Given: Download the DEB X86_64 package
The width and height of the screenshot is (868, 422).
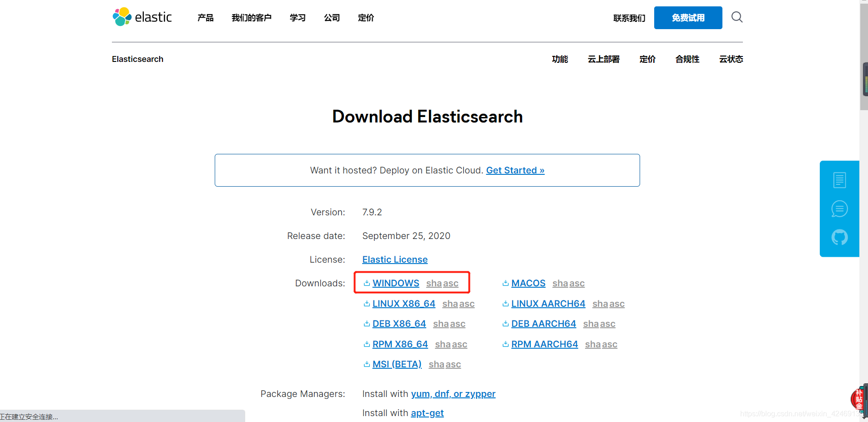Looking at the screenshot, I should click(x=399, y=324).
